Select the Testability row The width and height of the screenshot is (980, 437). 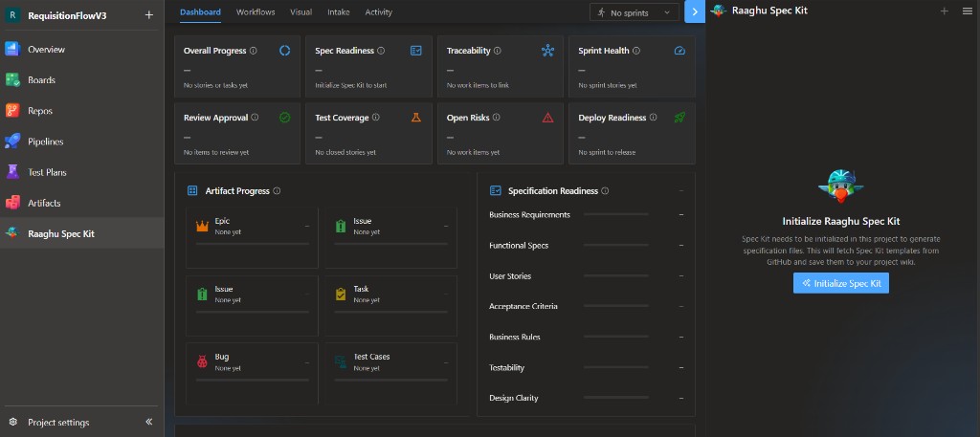[x=587, y=368]
